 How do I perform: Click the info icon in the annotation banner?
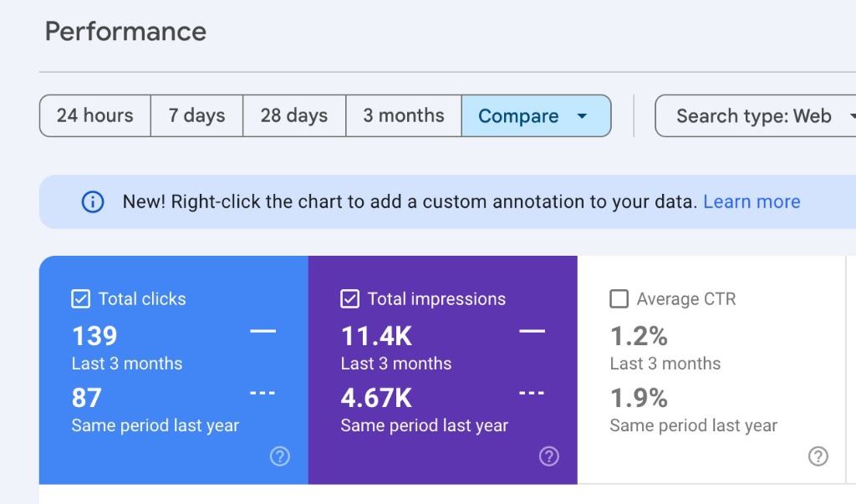pos(92,201)
